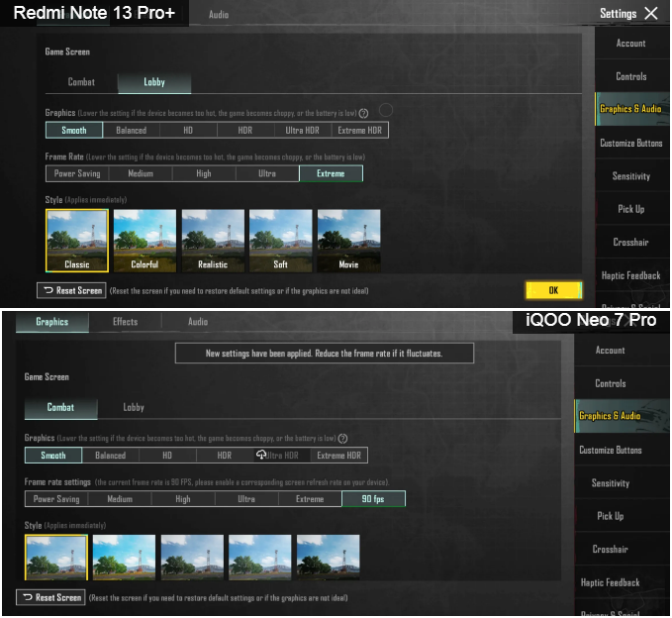Set frame rate to Power Saving in Redmi panel
672x618 pixels.
click(77, 173)
